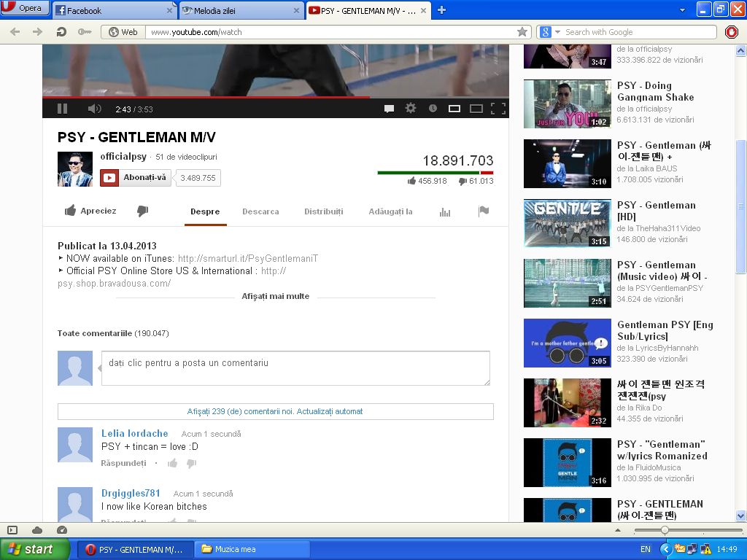747x560 pixels.
Task: Open Lelia Iordache's profile link
Action: pos(135,433)
